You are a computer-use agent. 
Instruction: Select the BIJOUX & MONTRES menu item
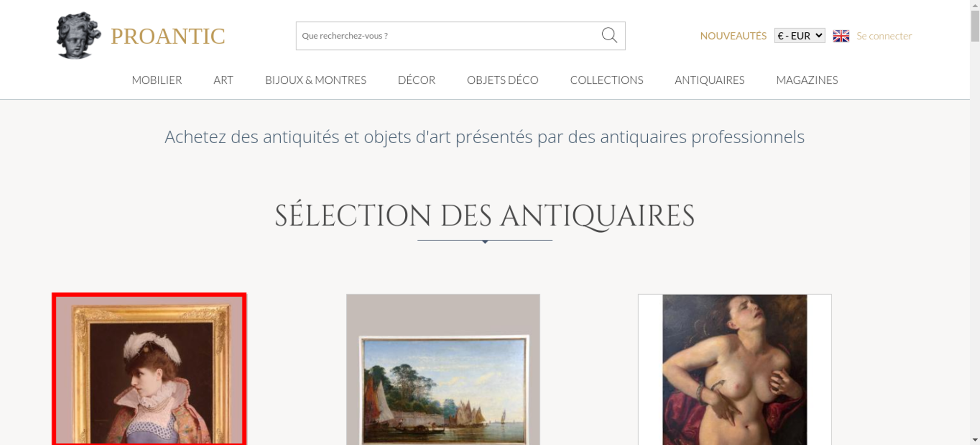click(x=316, y=80)
